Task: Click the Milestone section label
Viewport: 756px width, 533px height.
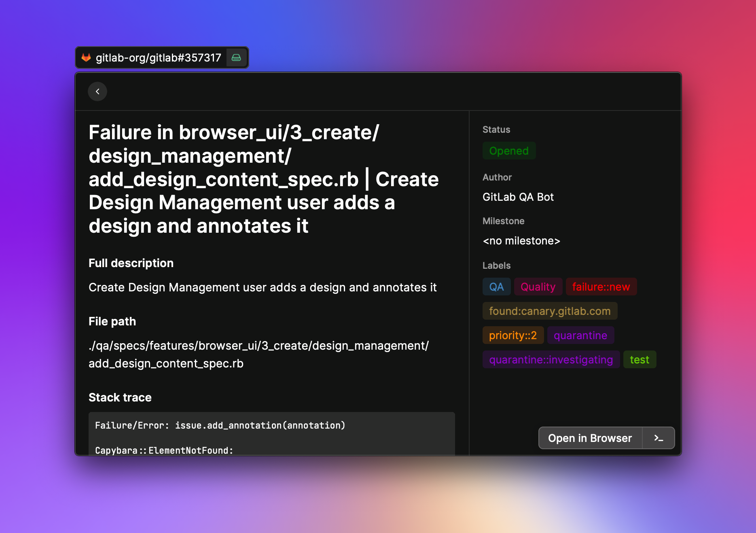Action: point(503,221)
